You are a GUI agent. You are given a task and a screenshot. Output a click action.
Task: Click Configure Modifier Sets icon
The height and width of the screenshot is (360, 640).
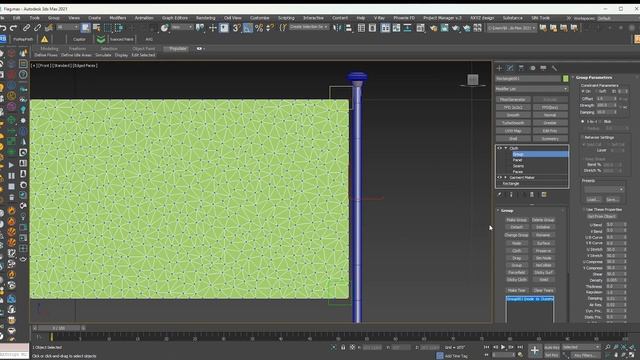tap(544, 195)
